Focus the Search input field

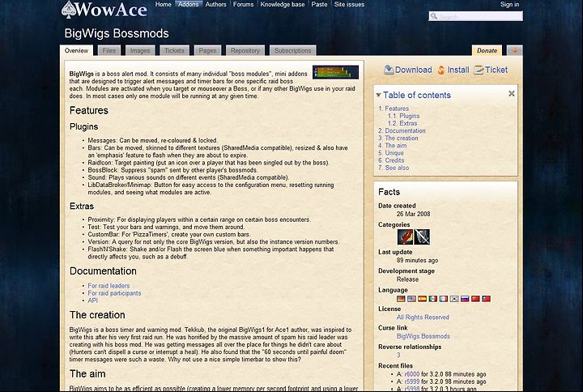(x=475, y=16)
